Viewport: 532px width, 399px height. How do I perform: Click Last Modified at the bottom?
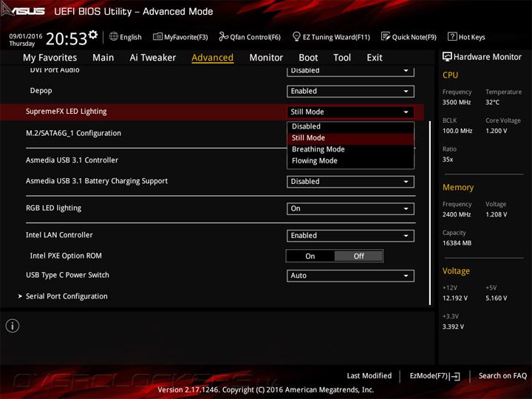coord(369,376)
